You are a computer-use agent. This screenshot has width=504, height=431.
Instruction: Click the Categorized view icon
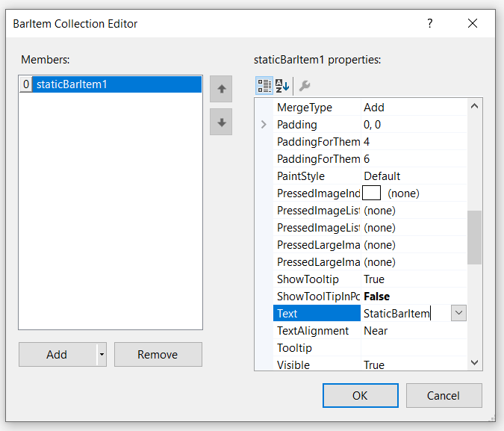point(264,85)
